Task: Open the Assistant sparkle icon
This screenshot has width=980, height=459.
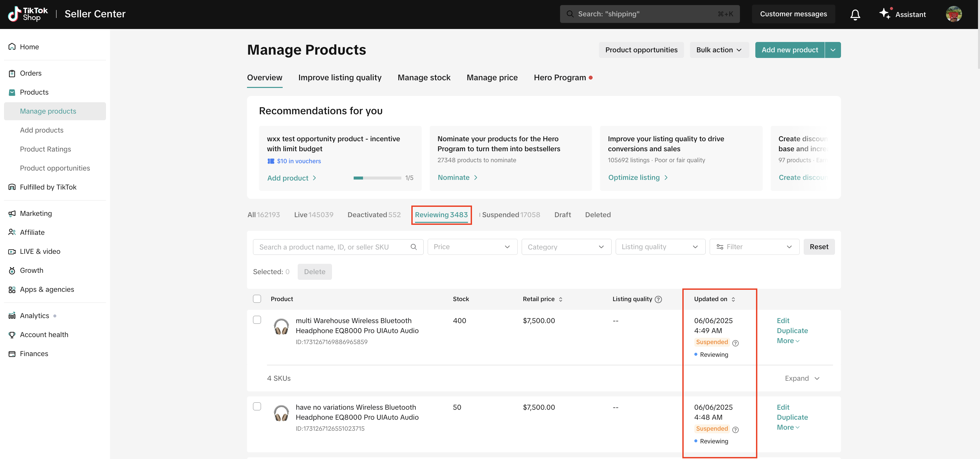Action: pos(885,13)
